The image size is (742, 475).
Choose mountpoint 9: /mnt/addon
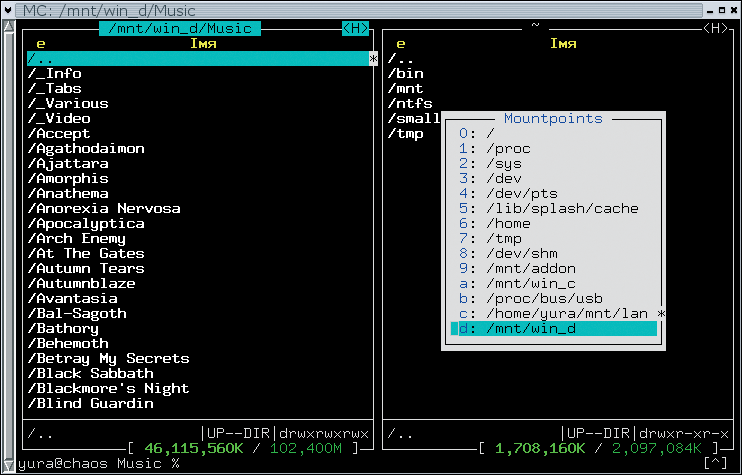pyautogui.click(x=553, y=269)
